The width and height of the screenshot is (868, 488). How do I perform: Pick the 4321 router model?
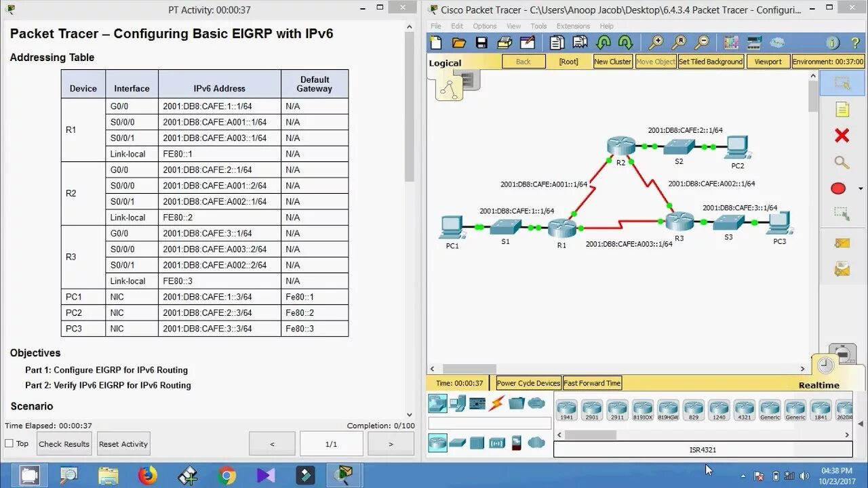tap(744, 410)
